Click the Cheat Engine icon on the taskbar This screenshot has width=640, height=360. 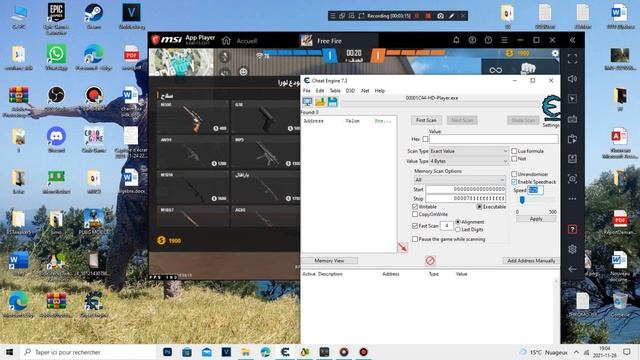(x=285, y=352)
